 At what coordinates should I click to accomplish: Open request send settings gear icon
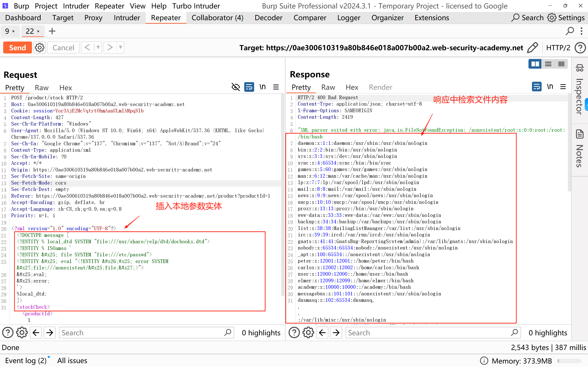[40, 48]
